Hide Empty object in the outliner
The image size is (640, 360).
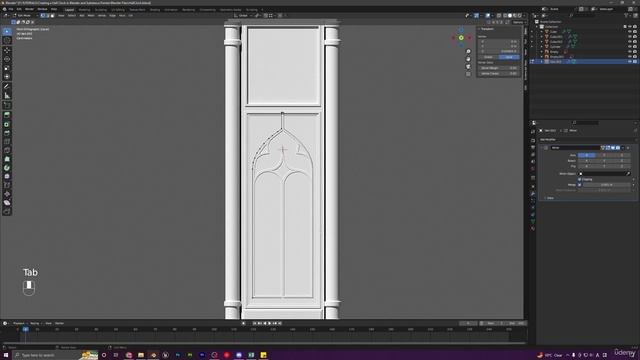coord(629,52)
